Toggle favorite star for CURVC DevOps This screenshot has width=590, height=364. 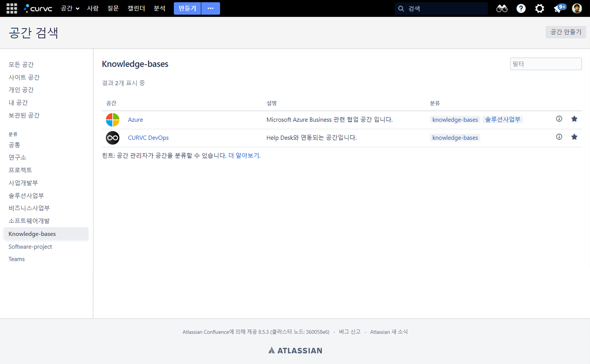click(574, 137)
